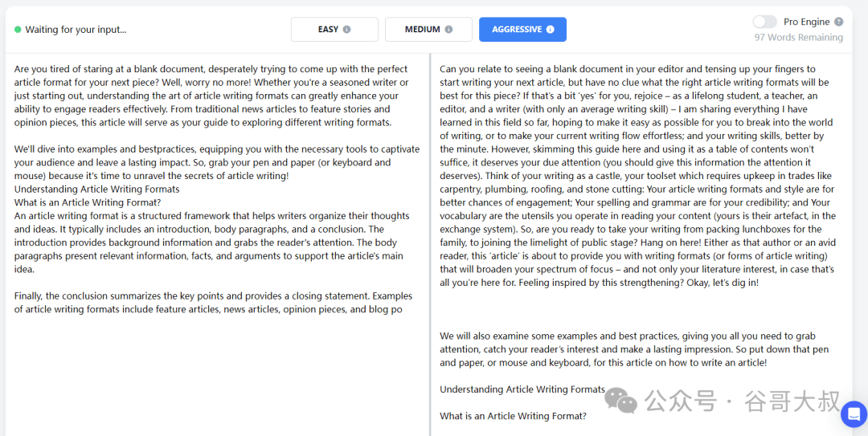The width and height of the screenshot is (868, 436).
Task: Choose the AGGRESSIVE rewriting mode
Action: pos(522,30)
